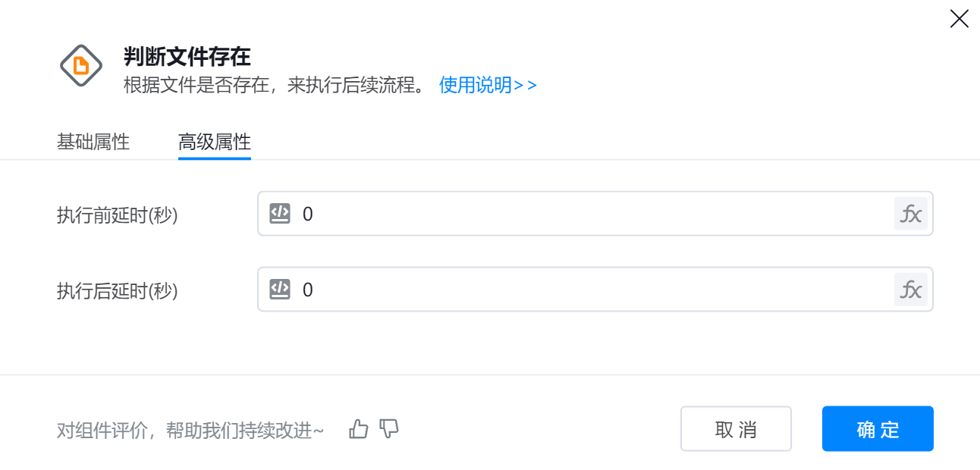Click the 对组件评价 feedback text
Screen dimensions: 980x470
tap(190, 431)
